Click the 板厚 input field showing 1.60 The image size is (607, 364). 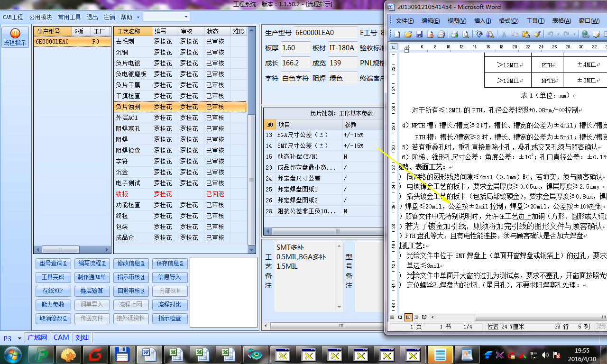tap(294, 48)
